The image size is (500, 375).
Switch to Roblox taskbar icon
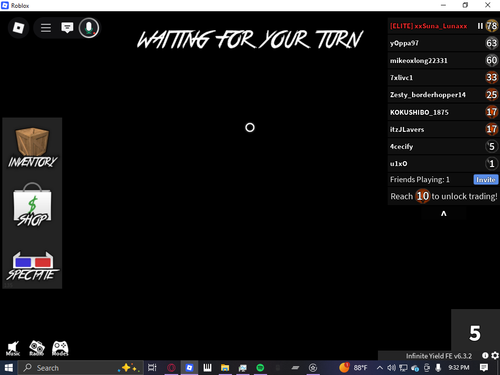tap(189, 368)
